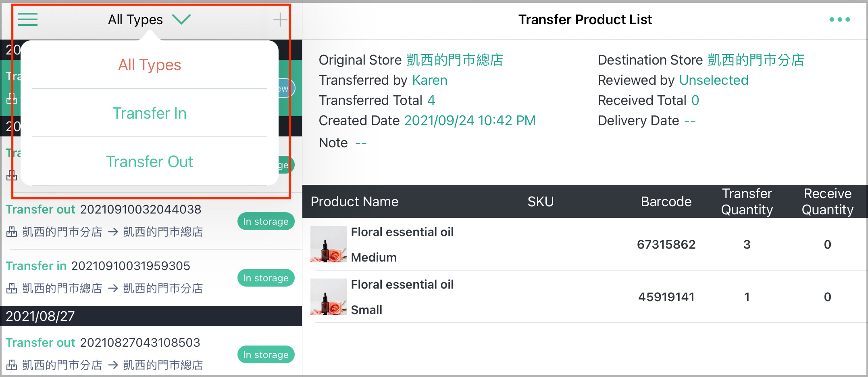
Task: Click arrow icon in transfer 20210910031959305 row
Action: coord(113,289)
